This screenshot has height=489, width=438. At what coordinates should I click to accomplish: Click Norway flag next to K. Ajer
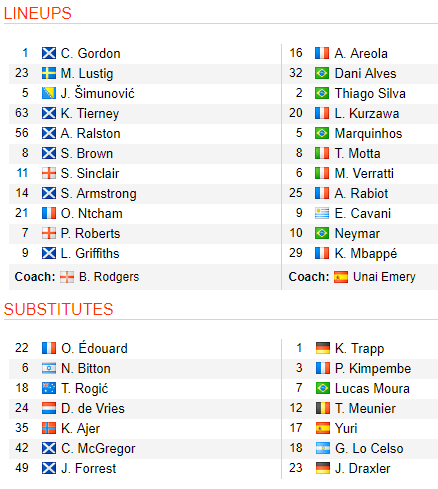49,428
